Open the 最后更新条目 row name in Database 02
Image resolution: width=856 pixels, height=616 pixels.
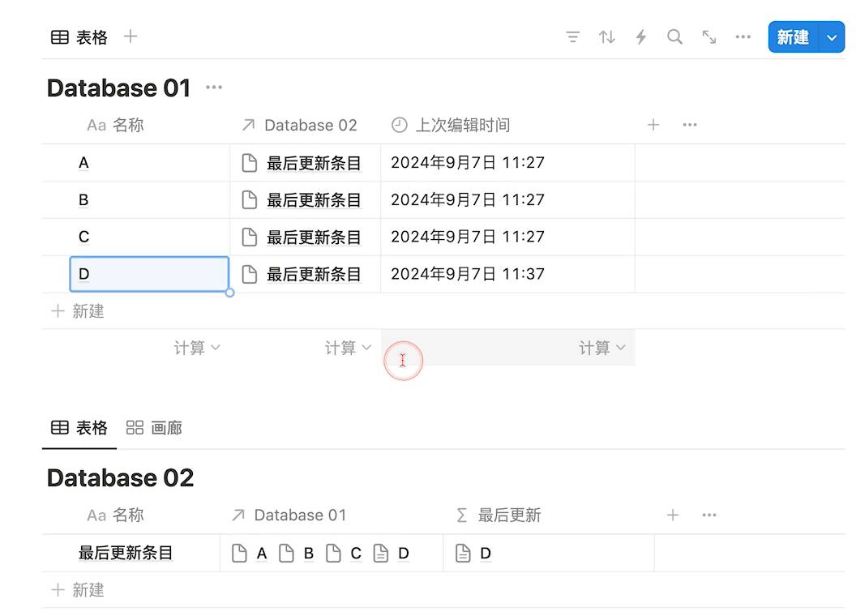coord(126,553)
